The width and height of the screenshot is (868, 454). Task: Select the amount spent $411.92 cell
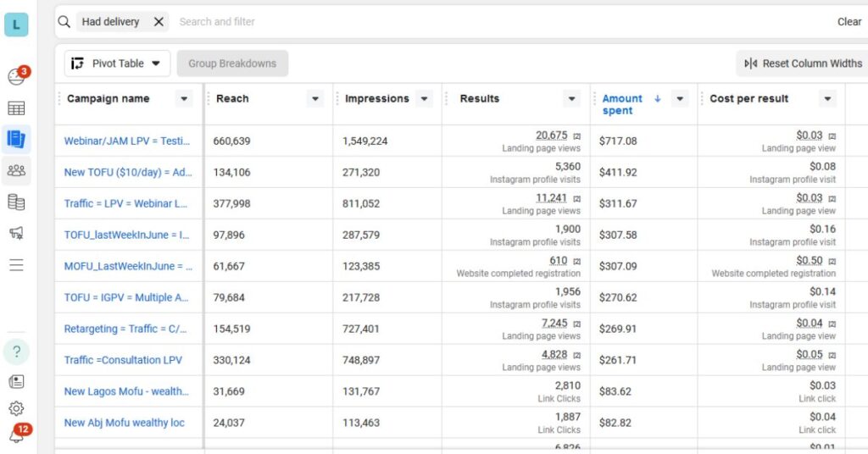coord(618,172)
